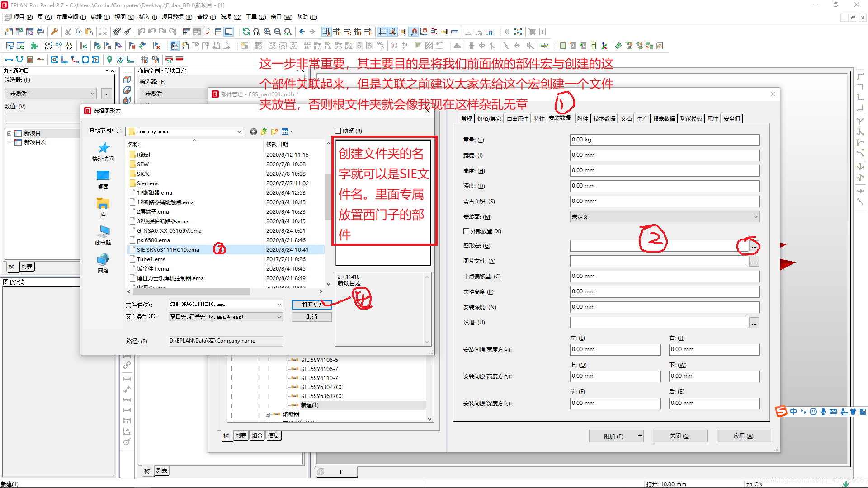This screenshot has height=488, width=868.
Task: Click the cut scissors icon
Action: [x=68, y=32]
